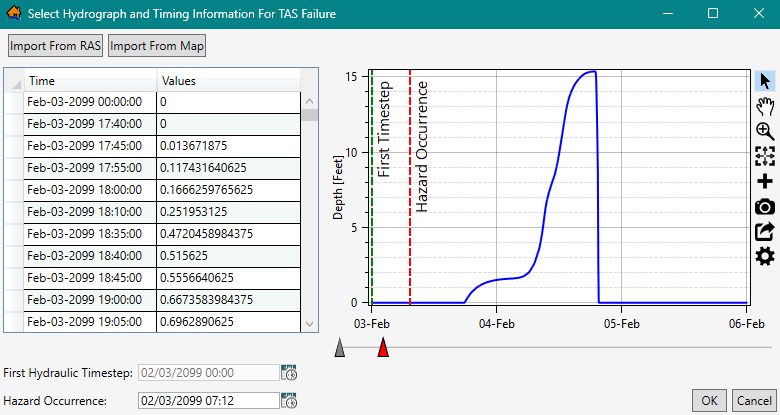Click the zoom to full extent icon
The image size is (780, 415).
tap(765, 156)
